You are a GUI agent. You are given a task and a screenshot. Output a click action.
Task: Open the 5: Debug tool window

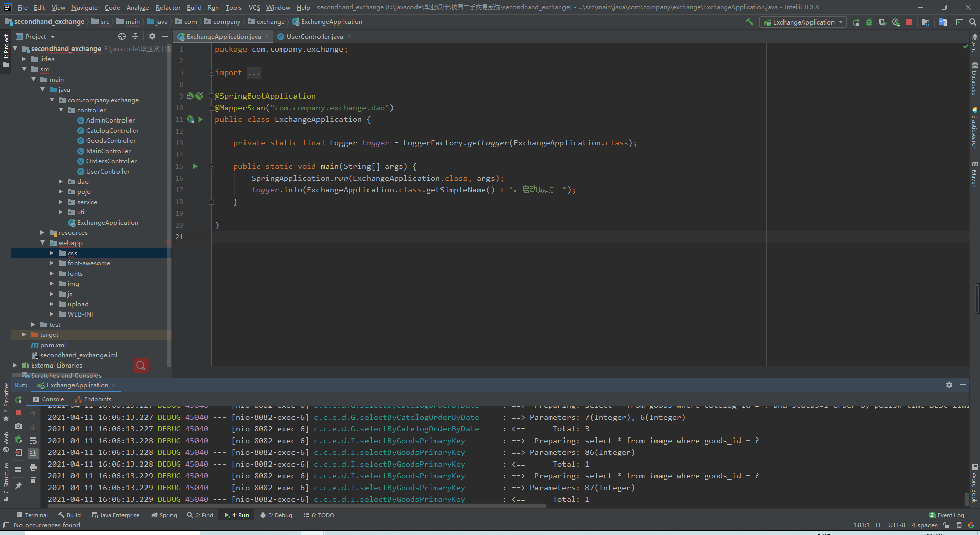coord(276,515)
